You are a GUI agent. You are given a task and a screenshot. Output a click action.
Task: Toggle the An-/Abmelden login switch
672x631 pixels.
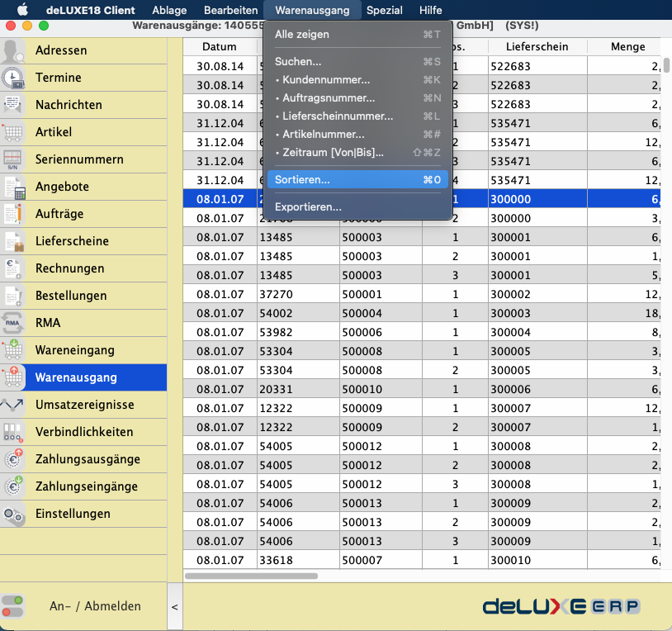click(14, 606)
